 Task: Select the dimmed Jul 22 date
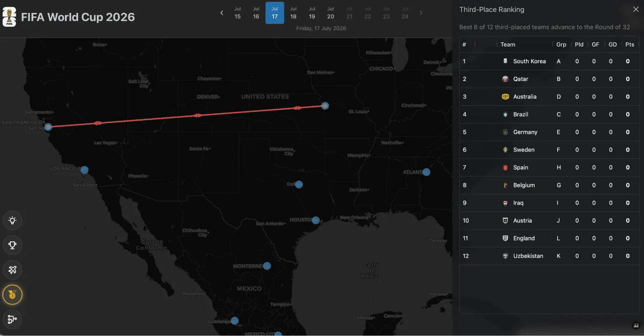click(368, 13)
